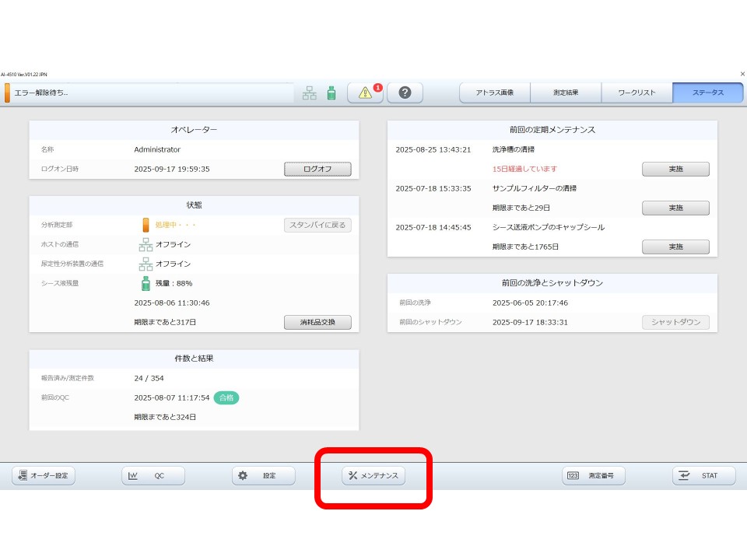Click 実施 for 洗浄槽の清掃
Image resolution: width=747 pixels, height=560 pixels.
coord(675,169)
